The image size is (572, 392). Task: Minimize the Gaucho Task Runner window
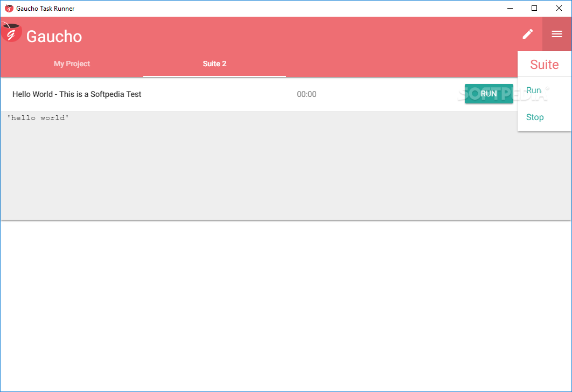coord(510,9)
